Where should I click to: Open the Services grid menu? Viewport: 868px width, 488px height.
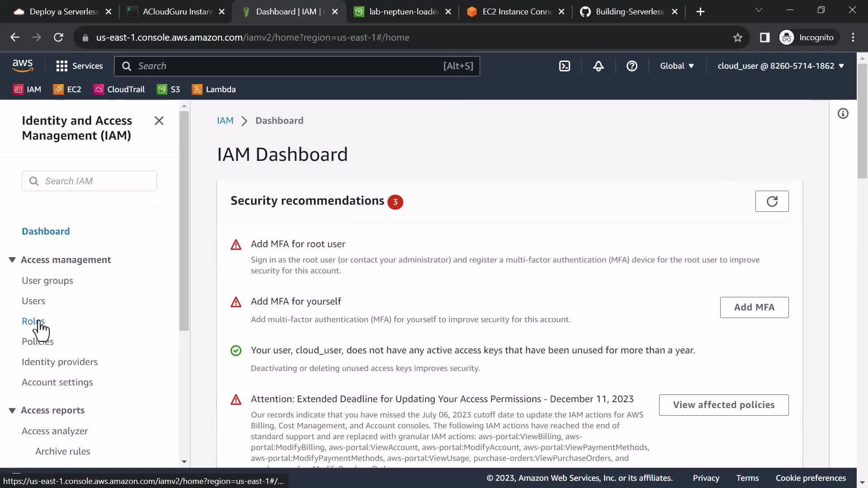click(80, 66)
